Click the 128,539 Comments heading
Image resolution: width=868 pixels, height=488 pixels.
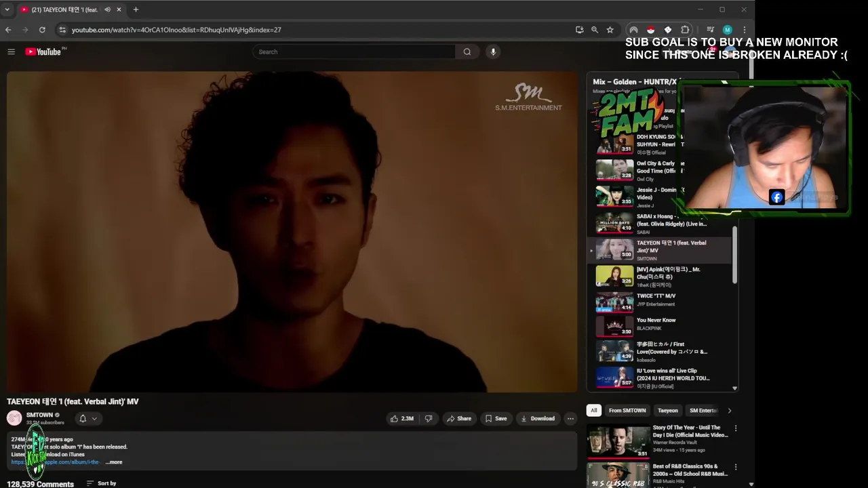(x=40, y=484)
